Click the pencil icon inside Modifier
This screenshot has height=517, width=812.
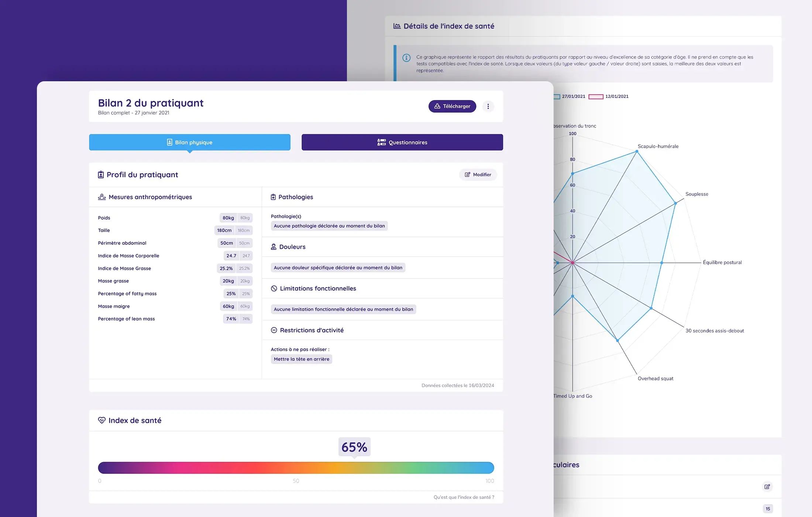[468, 175]
